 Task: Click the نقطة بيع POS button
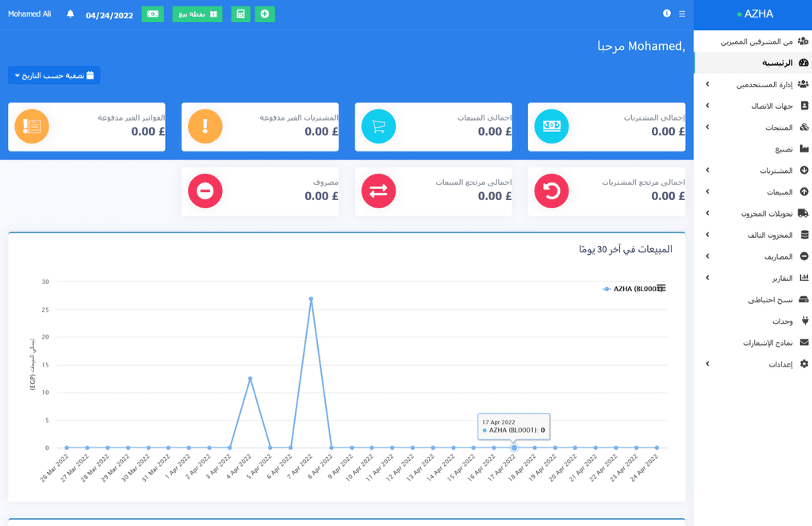(x=197, y=14)
